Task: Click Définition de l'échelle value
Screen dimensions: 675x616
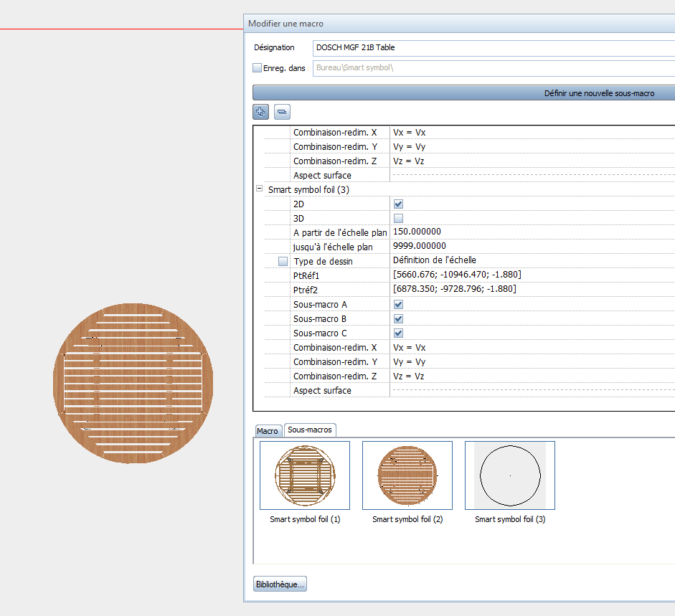Action: point(435,260)
